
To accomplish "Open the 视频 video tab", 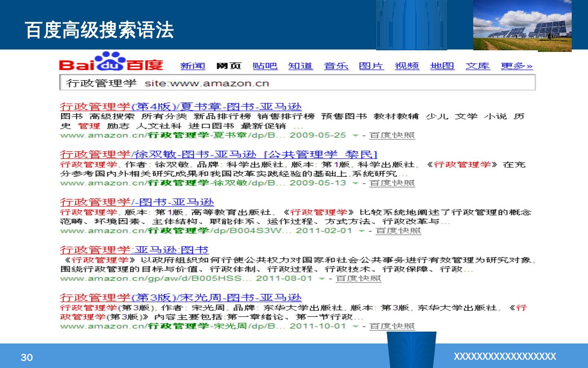I will [407, 66].
